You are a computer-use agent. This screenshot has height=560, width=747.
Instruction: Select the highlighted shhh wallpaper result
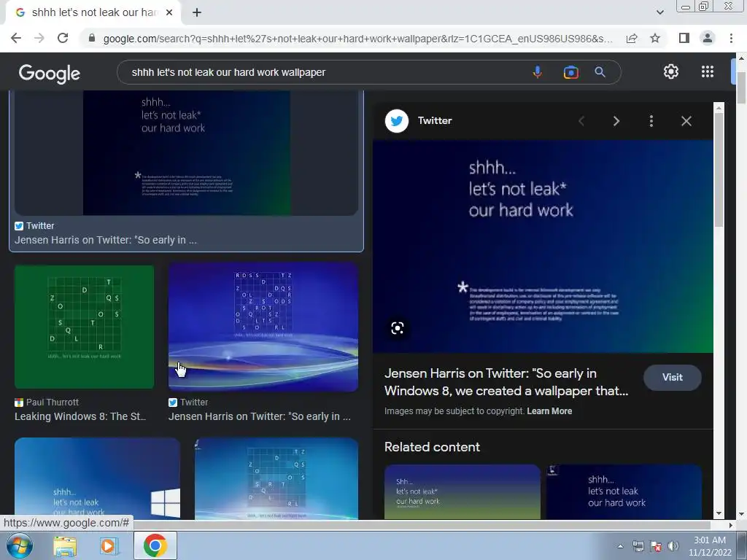click(x=186, y=152)
